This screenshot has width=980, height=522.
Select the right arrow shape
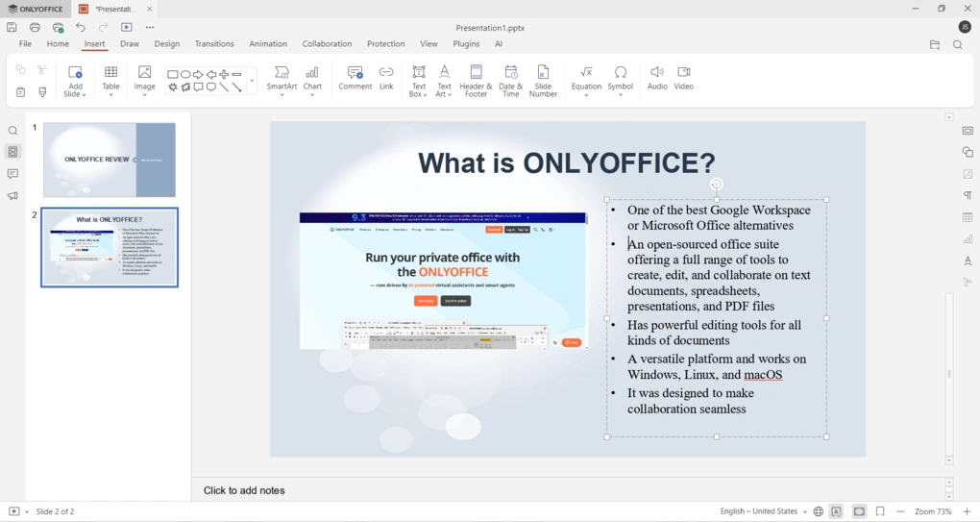pyautogui.click(x=198, y=74)
